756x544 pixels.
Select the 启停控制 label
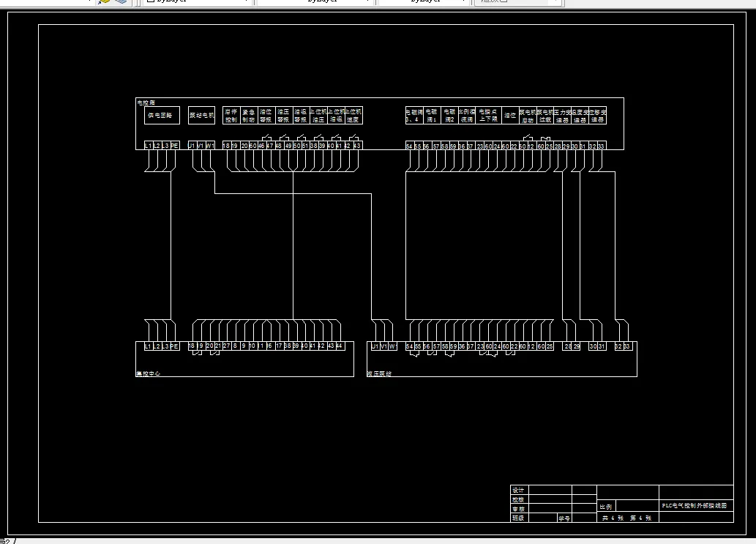coord(231,115)
